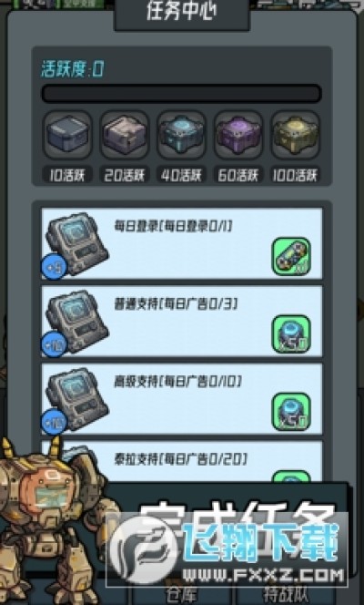Click the 活跃度 progress bar

[181, 93]
